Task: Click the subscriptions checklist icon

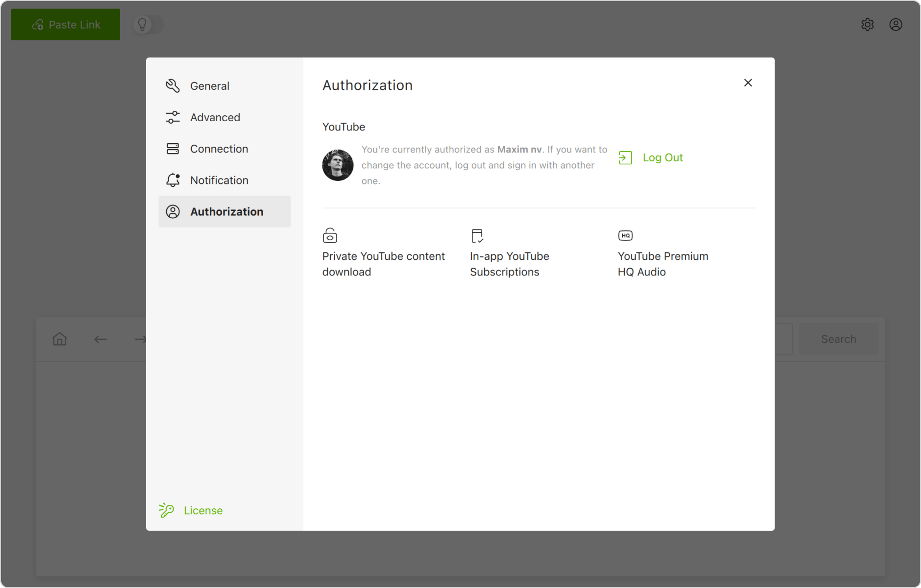Action: click(x=477, y=236)
